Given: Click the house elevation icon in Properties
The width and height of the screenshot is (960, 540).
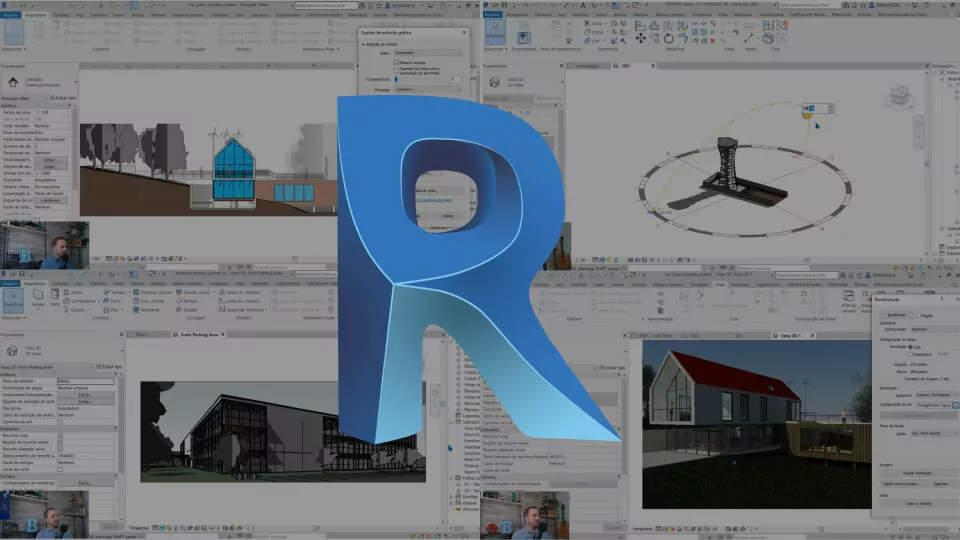Looking at the screenshot, I should coord(13,81).
